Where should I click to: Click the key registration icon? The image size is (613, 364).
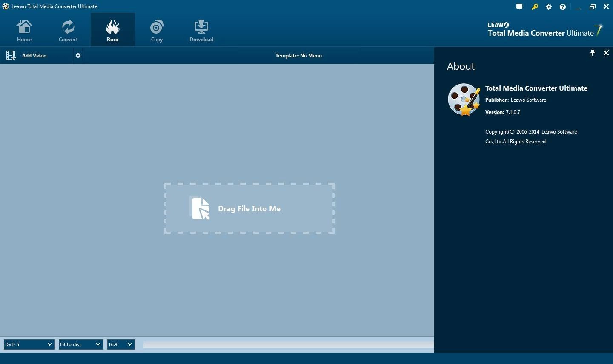[x=535, y=7]
